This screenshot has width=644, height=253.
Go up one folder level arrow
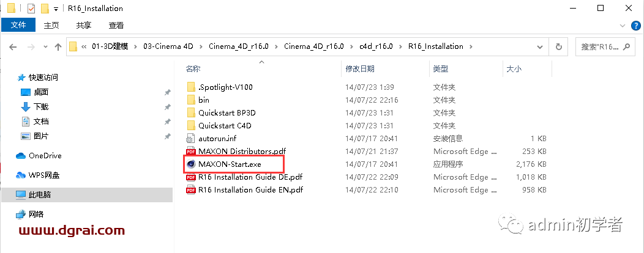(58, 46)
